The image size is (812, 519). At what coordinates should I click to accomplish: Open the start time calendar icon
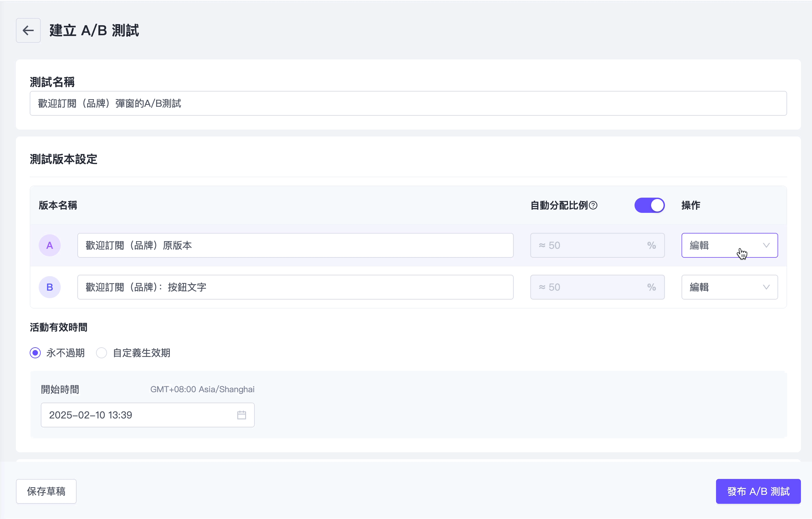242,415
